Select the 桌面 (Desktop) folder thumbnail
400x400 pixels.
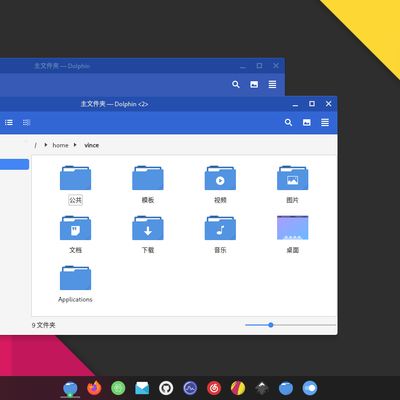point(293,228)
